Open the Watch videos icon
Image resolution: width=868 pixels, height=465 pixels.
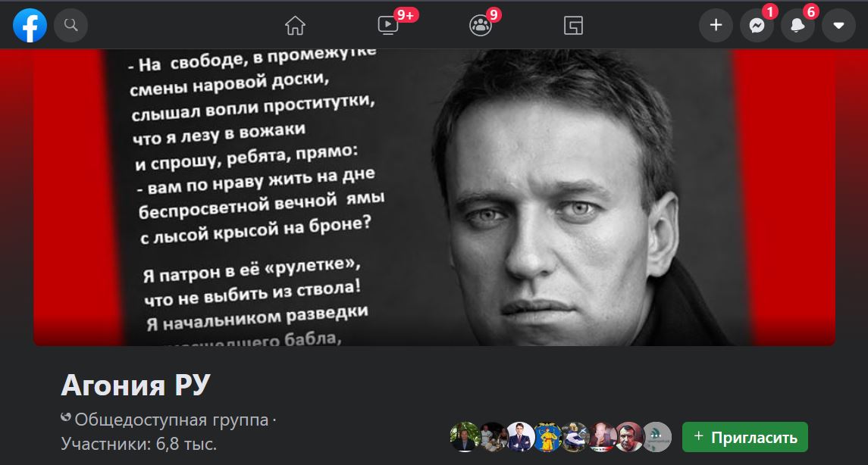click(x=388, y=26)
